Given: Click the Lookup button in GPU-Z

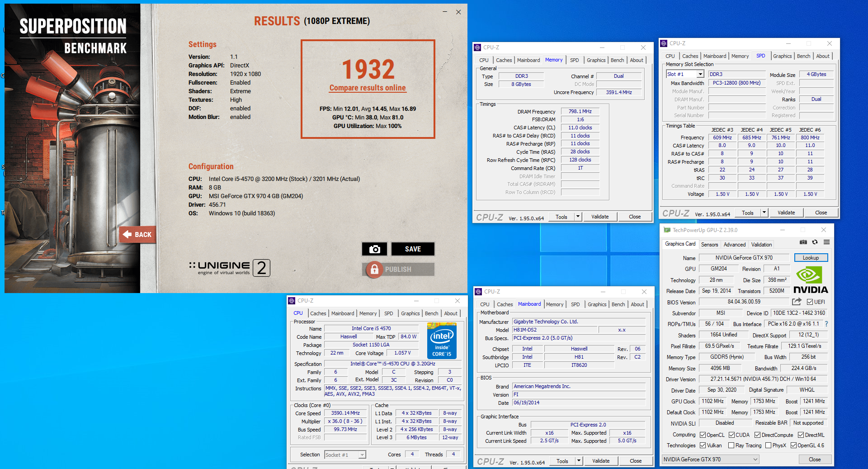Looking at the screenshot, I should (x=811, y=258).
